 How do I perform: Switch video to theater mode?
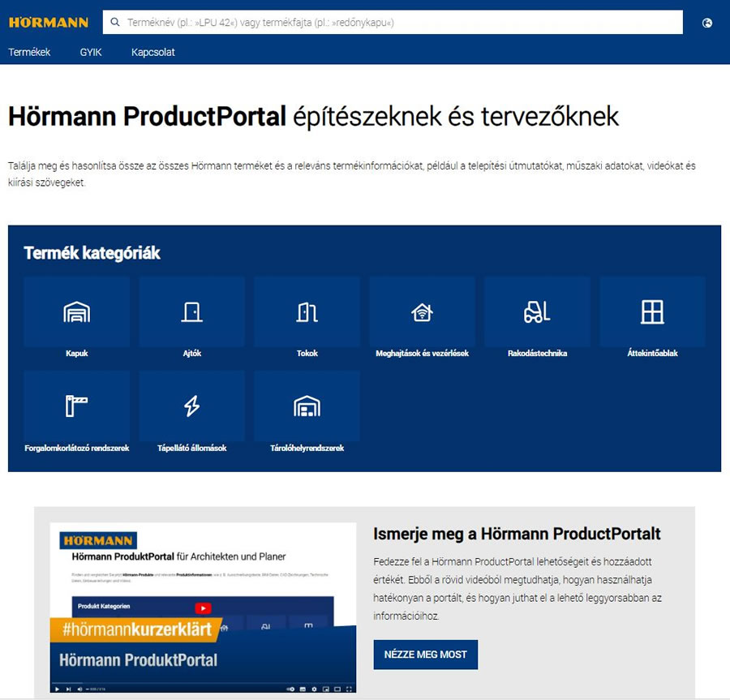click(x=337, y=689)
